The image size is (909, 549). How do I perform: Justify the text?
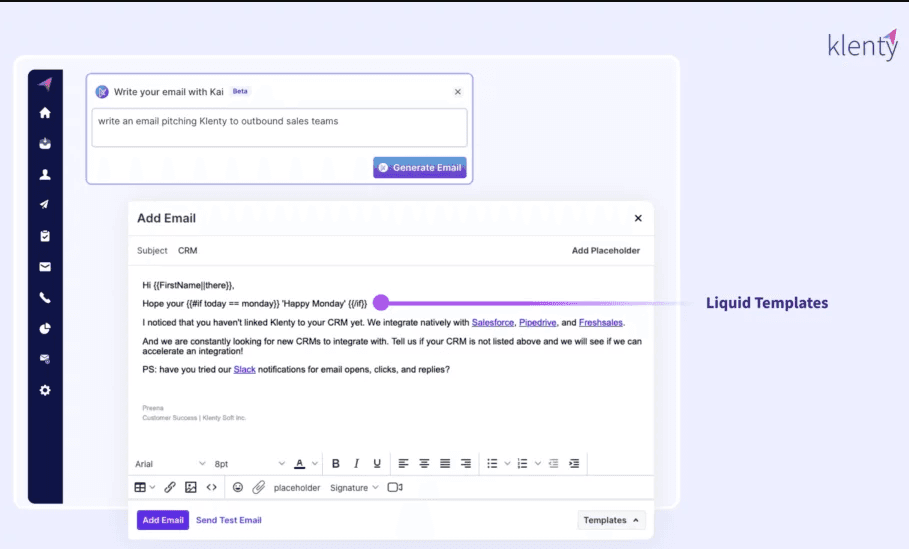click(445, 463)
